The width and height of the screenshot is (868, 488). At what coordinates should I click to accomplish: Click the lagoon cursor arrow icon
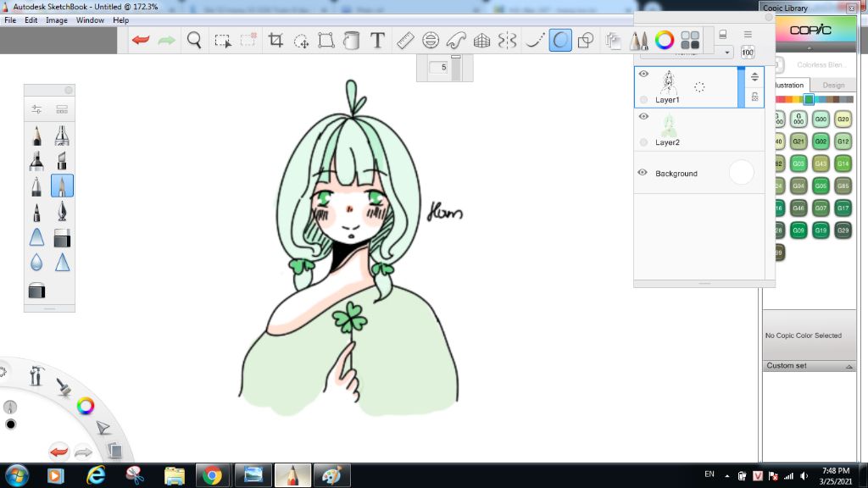click(103, 427)
